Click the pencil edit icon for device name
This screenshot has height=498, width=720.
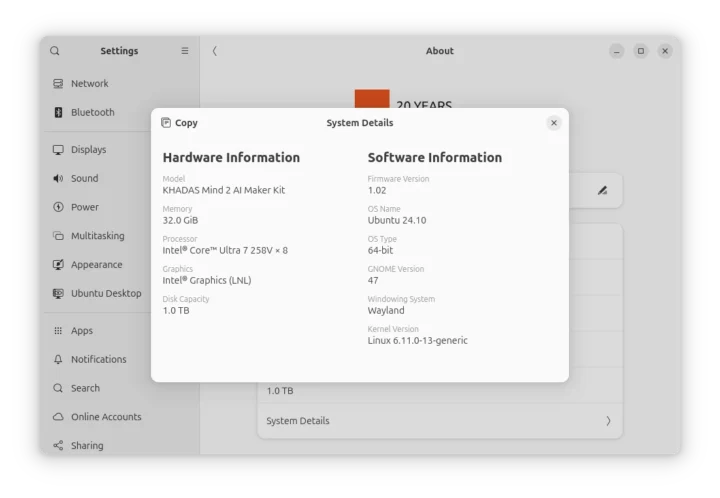(602, 190)
